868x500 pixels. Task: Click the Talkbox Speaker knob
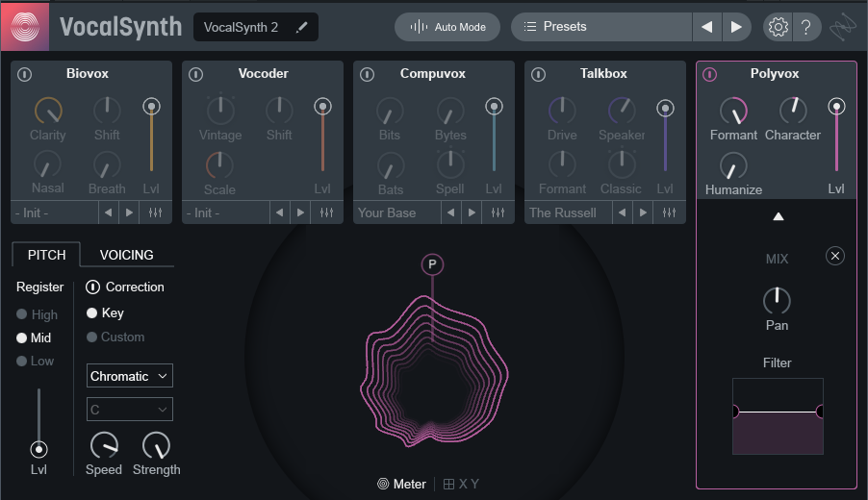click(623, 110)
